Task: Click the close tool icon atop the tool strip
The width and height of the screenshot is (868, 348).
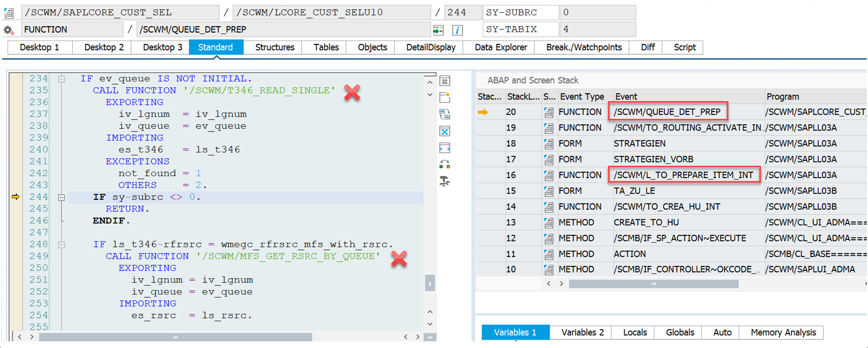Action: coord(445,82)
